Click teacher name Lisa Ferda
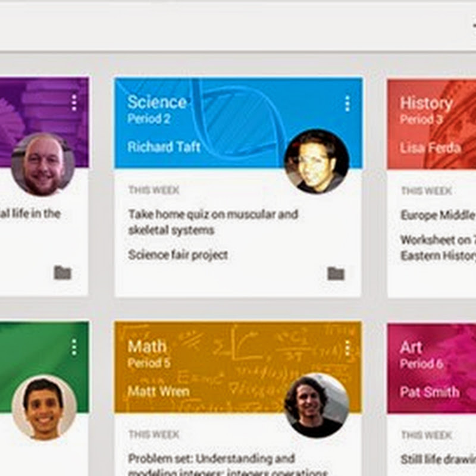Image resolution: width=476 pixels, height=476 pixels. pos(430,148)
